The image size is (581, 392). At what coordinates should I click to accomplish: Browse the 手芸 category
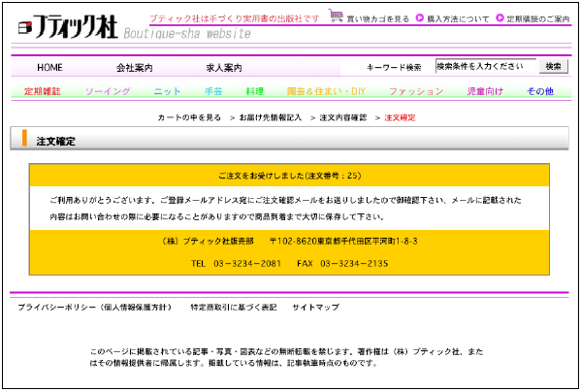(213, 91)
